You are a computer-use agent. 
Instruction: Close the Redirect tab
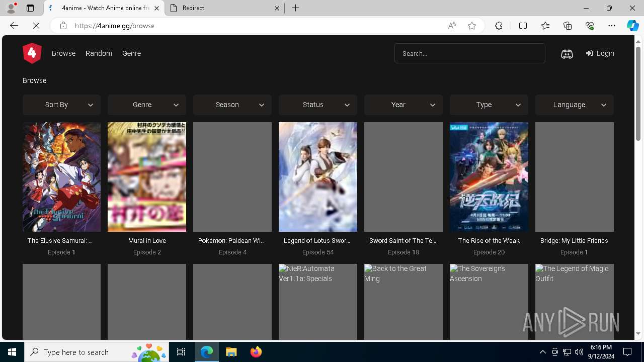(277, 8)
